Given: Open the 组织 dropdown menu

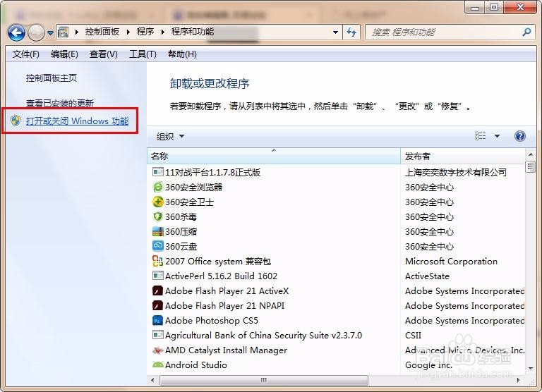Looking at the screenshot, I should (170, 136).
